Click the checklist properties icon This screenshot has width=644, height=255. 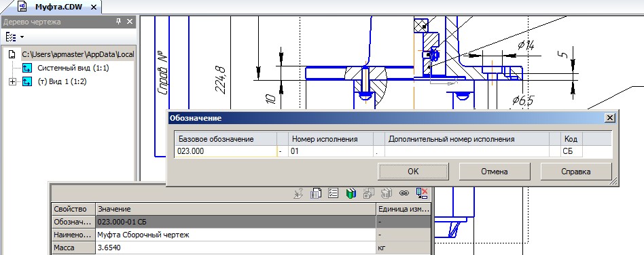333,193
